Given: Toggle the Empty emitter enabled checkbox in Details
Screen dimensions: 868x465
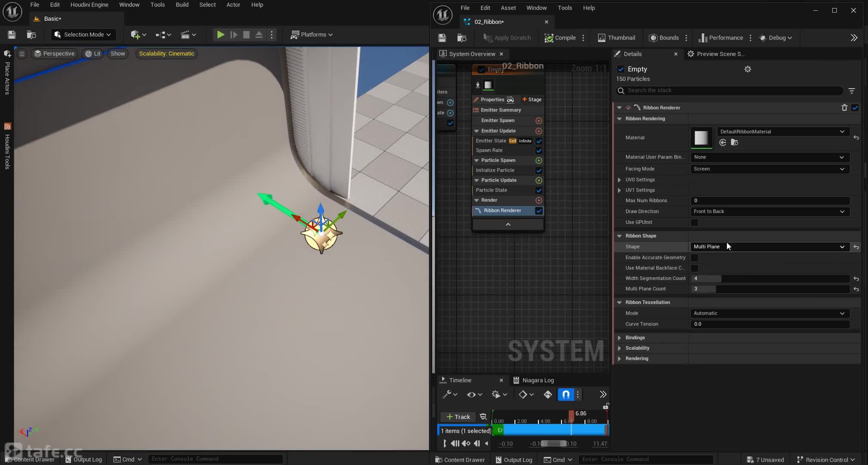Looking at the screenshot, I should pos(620,69).
